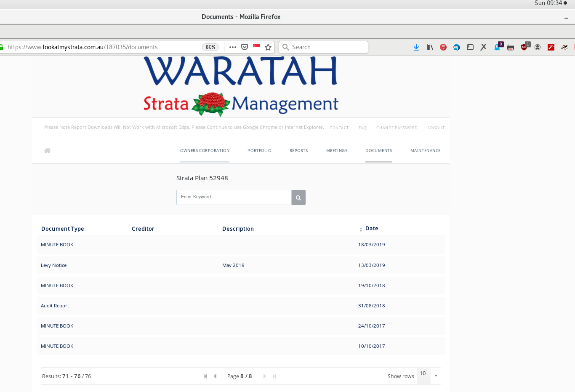Click the Strata Plan 52948 heading
The width and height of the screenshot is (575, 392).
(x=202, y=178)
